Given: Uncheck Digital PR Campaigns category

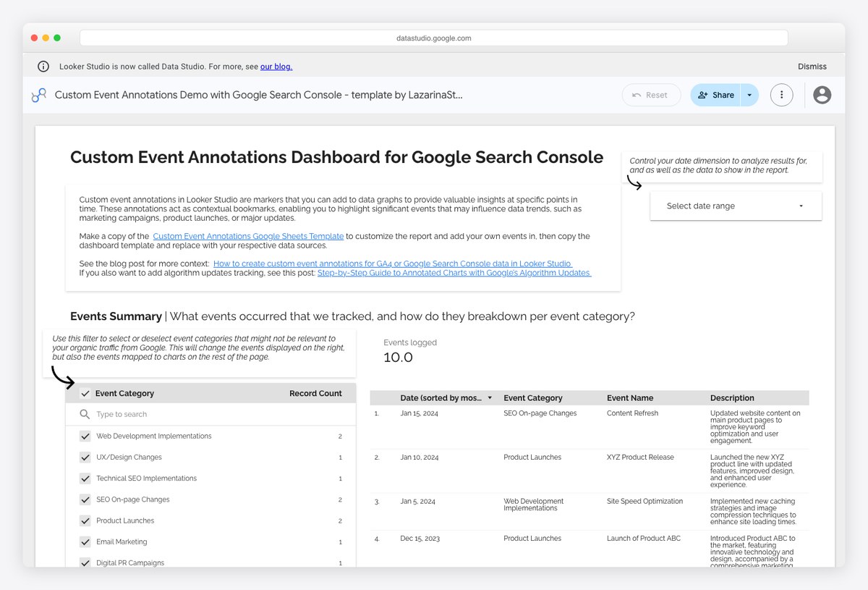Looking at the screenshot, I should (85, 562).
